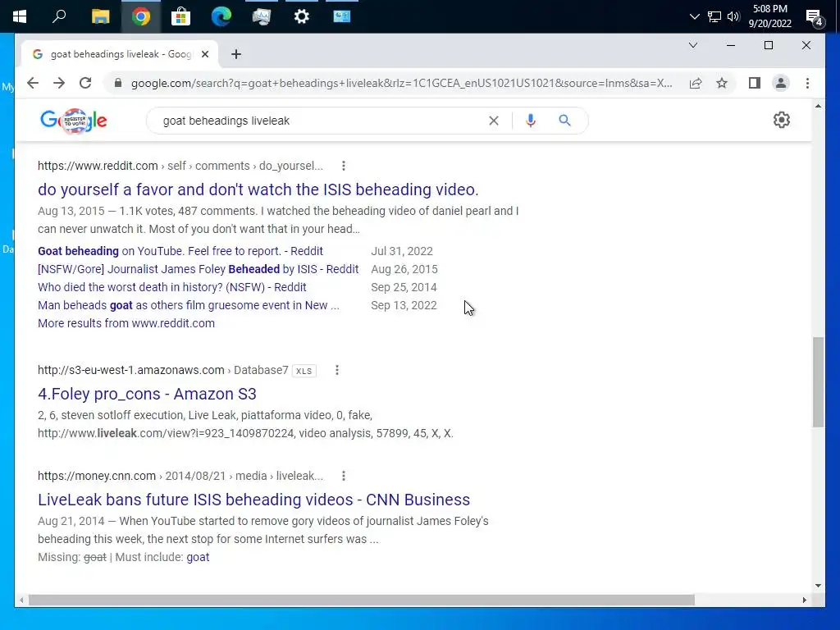Open the more options dots for the amazonaws result
This screenshot has height=630, width=840.
click(337, 370)
